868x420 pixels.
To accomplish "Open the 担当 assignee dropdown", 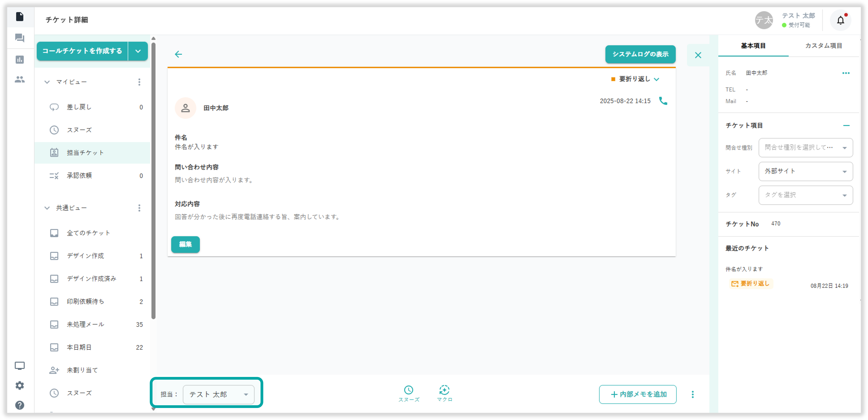I will click(218, 394).
